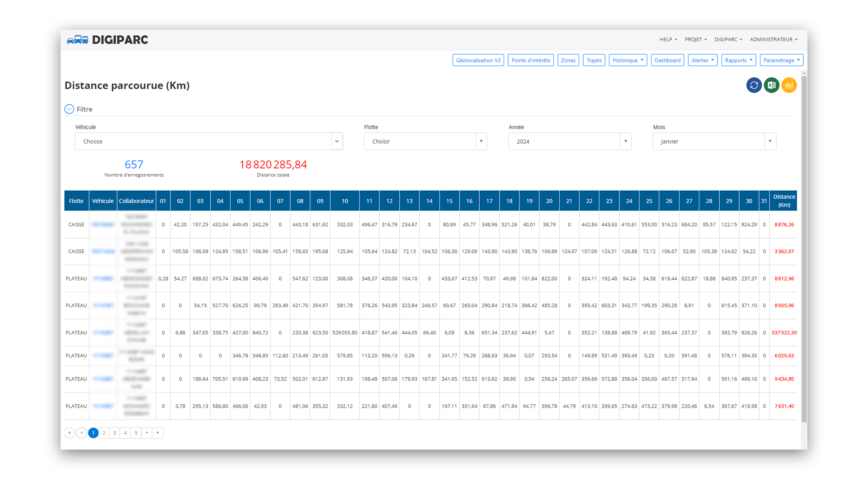Click next page pagination arrow
Screen dimensions: 868x488
coord(147,433)
